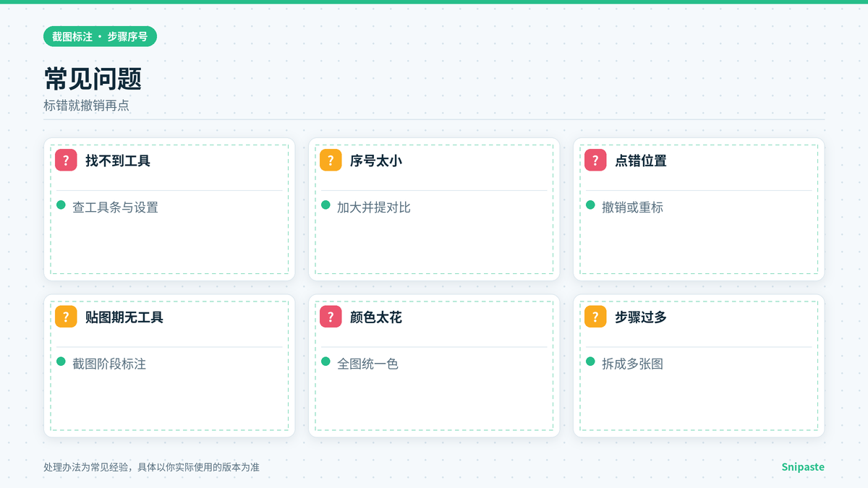Click the 截图标注 · 步骤序号 green pill tag
Image resolution: width=868 pixels, height=488 pixels.
[100, 36]
